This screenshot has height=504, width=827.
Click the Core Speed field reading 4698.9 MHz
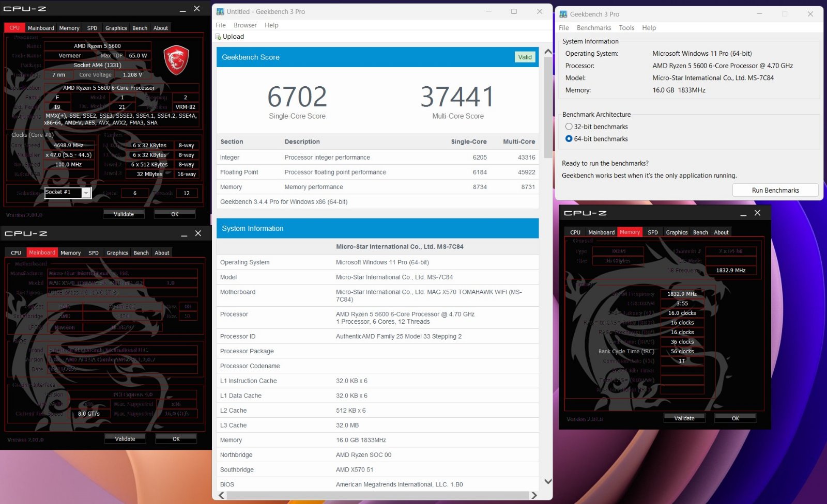point(69,145)
